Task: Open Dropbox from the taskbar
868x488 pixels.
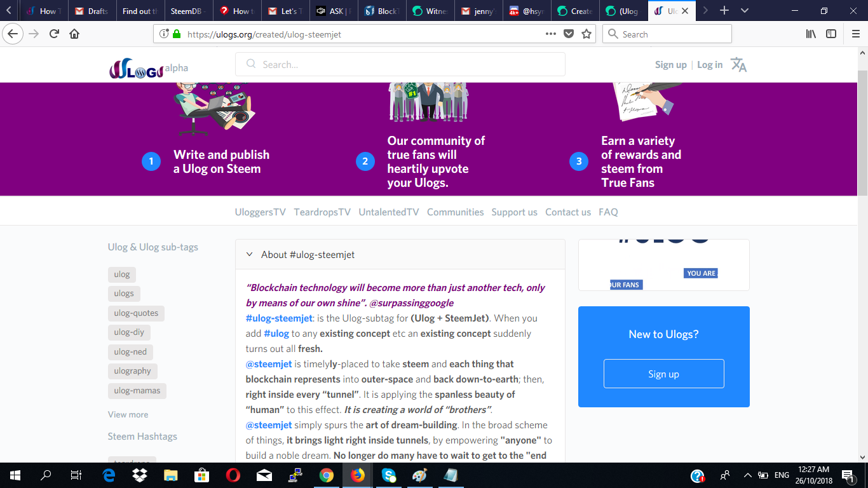Action: tap(140, 475)
